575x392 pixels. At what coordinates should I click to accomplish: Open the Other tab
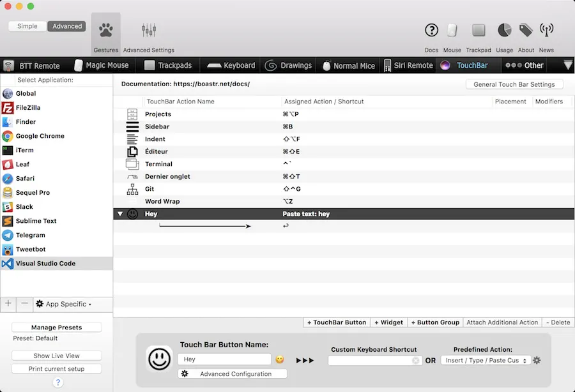pyautogui.click(x=525, y=65)
